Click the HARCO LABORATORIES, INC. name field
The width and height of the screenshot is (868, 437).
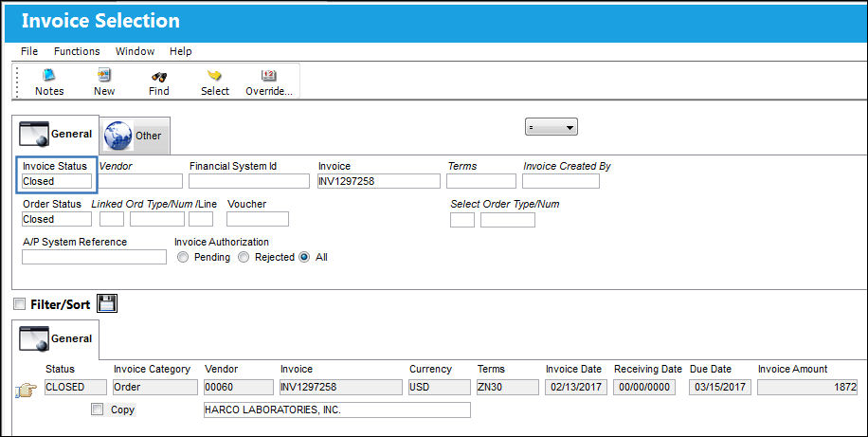[337, 410]
